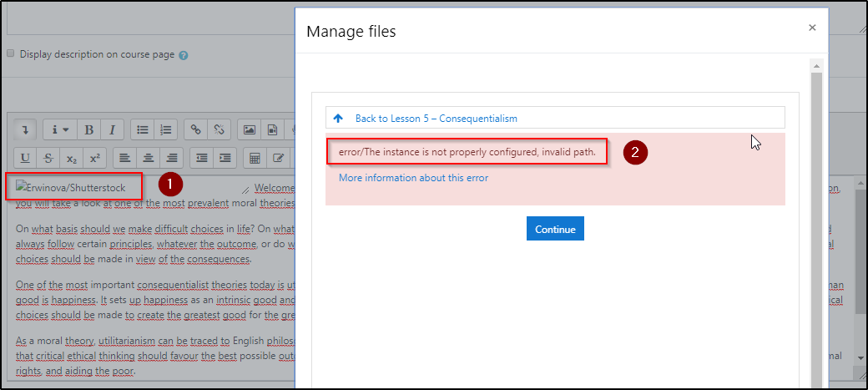Screen dimensions: 868x390
Task: Apply italic formatting in editor
Action: (112, 129)
